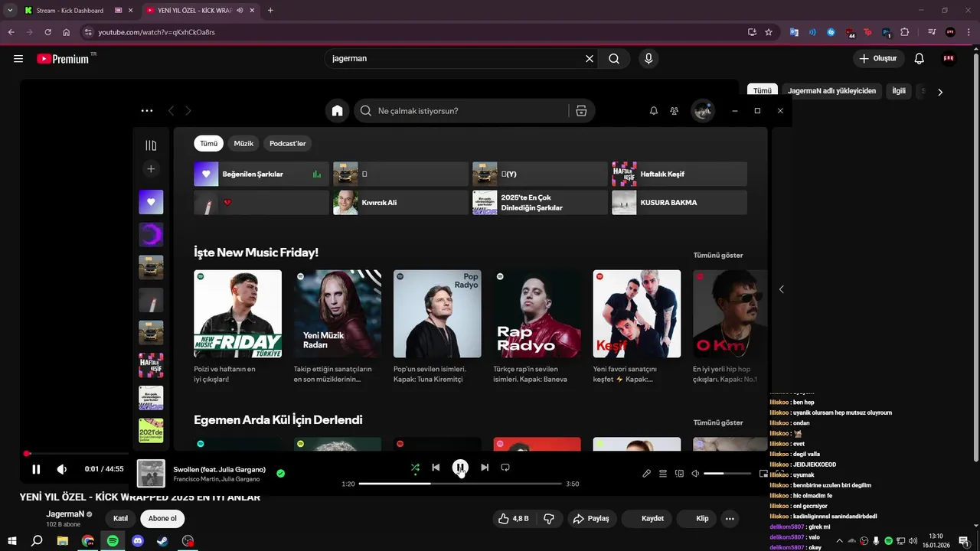Open the YouTube hamburger guide menu
The image size is (980, 551).
(x=18, y=59)
